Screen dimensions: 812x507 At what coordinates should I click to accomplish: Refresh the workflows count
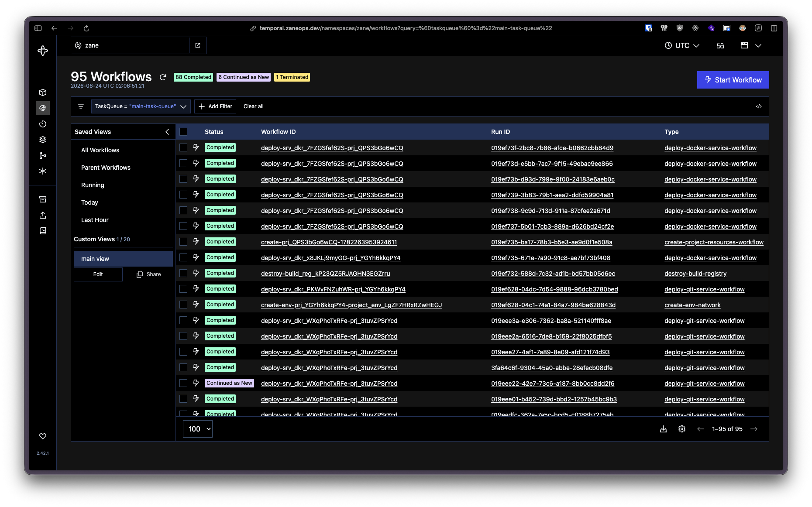pos(163,77)
